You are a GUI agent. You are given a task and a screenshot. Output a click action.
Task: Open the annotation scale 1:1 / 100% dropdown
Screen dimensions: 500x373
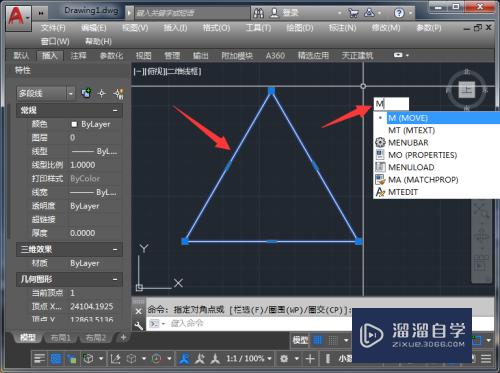[x=248, y=359]
